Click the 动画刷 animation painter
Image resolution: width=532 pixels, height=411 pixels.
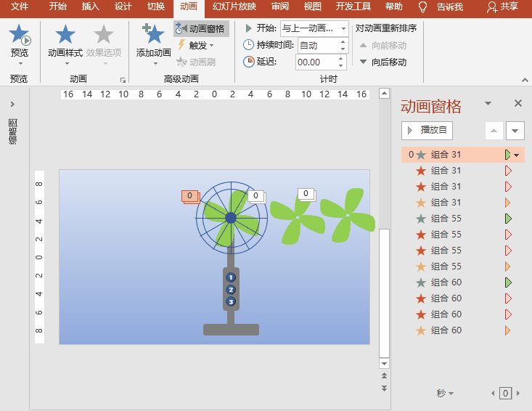pos(196,62)
